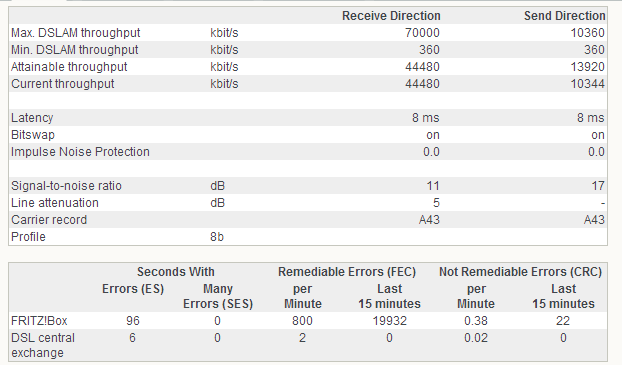Click the Line attenuation label
The height and width of the screenshot is (365, 622).
click(55, 203)
